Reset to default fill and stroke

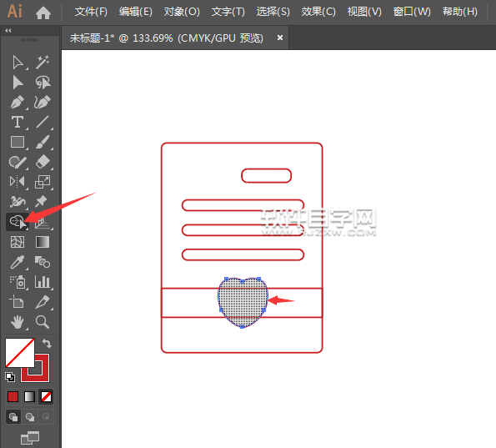coord(10,377)
